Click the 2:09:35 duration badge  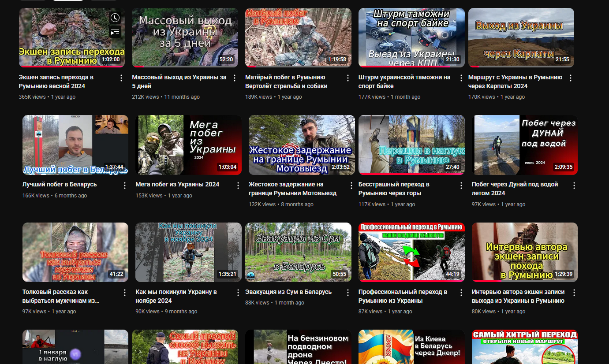(x=564, y=167)
